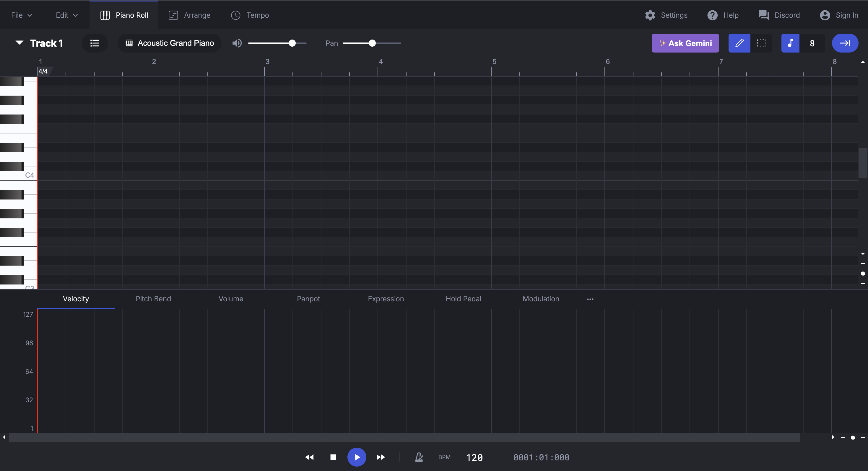Open the Edit menu dropdown
The image size is (868, 471).
66,15
